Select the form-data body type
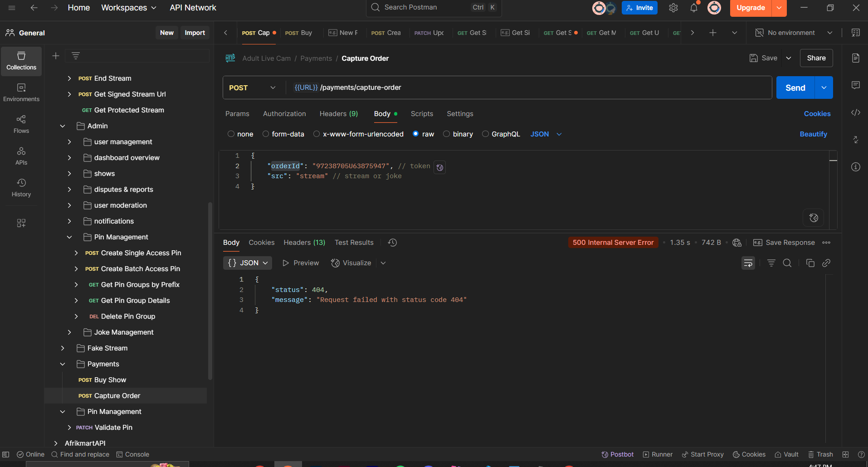Image resolution: width=868 pixels, height=467 pixels. click(x=283, y=134)
